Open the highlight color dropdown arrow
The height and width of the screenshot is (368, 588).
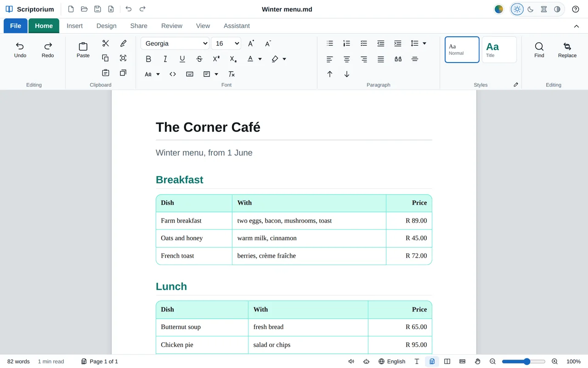pyautogui.click(x=284, y=59)
